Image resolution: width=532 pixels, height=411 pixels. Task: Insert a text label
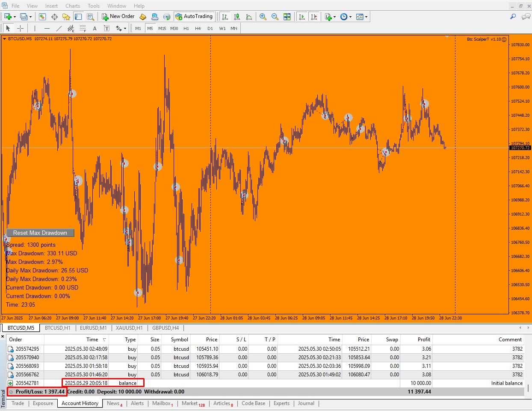pos(106,28)
